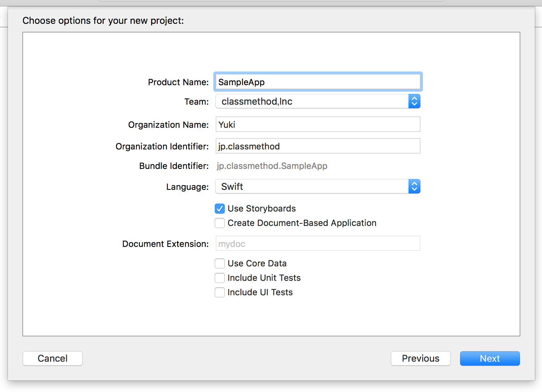
Task: Click the jp.classmethod.SampleApp bundle identifier text
Action: click(x=272, y=166)
